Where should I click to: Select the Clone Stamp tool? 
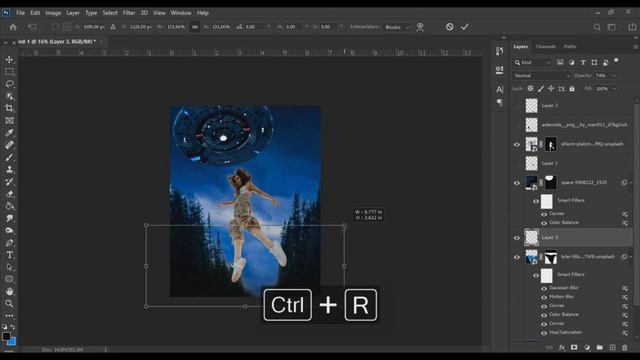[x=9, y=169]
